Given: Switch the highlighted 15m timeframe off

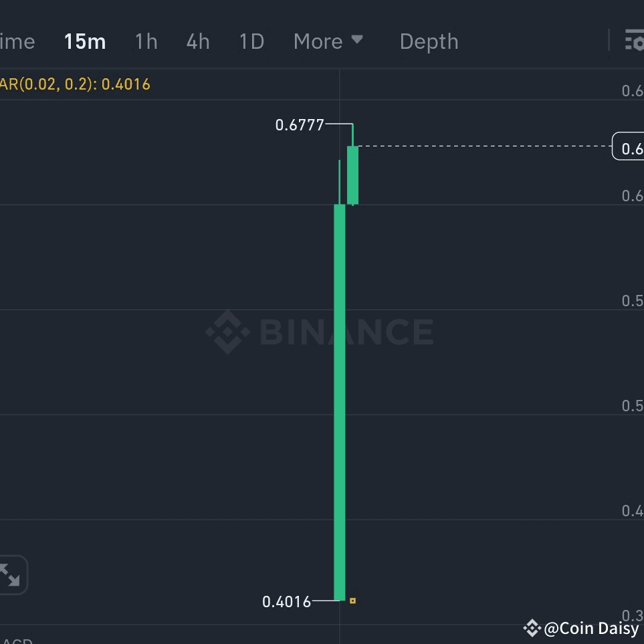Looking at the screenshot, I should (x=84, y=41).
